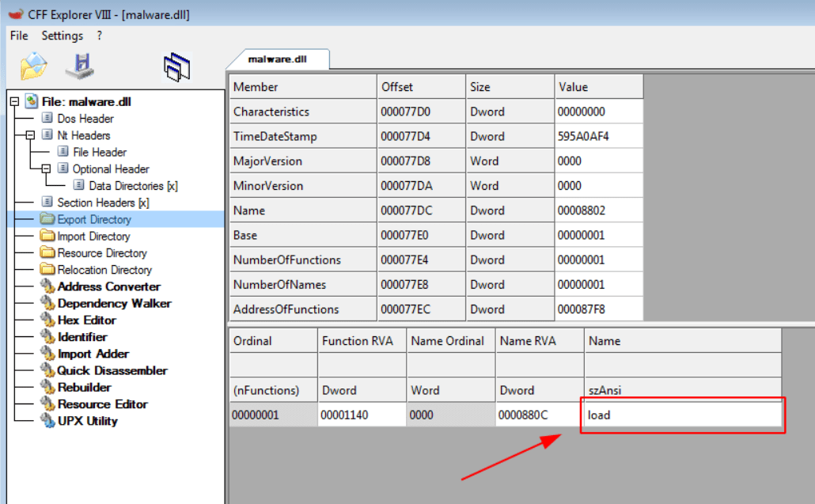This screenshot has height=504, width=815.
Task: Click the Offset column header
Action: 422,87
